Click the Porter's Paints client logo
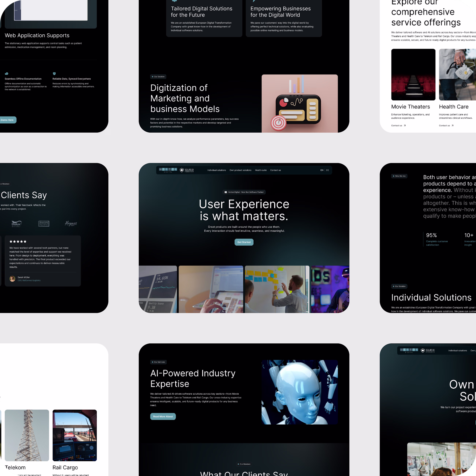Screen dimensions: 476x476 tap(44, 224)
